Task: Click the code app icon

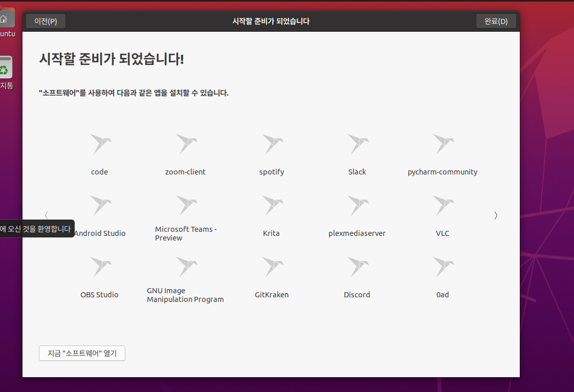Action: [x=100, y=144]
